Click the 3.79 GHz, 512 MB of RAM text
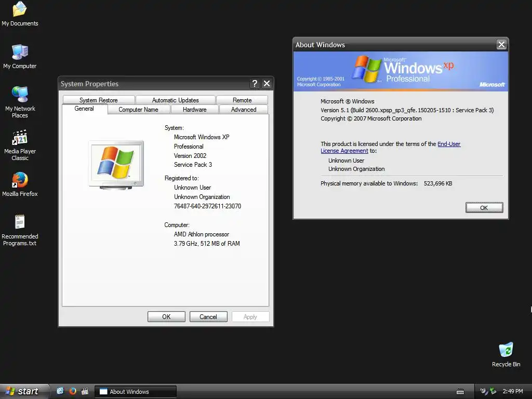The height and width of the screenshot is (399, 532). [207, 243]
